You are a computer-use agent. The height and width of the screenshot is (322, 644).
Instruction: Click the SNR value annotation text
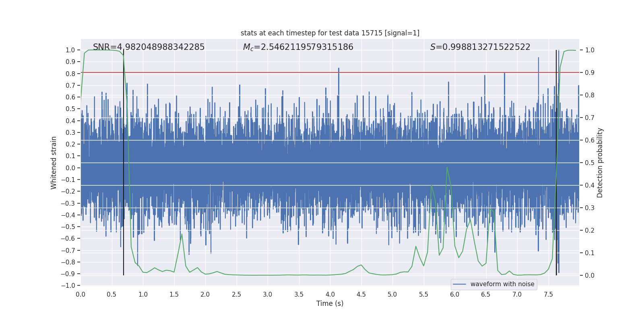[149, 47]
